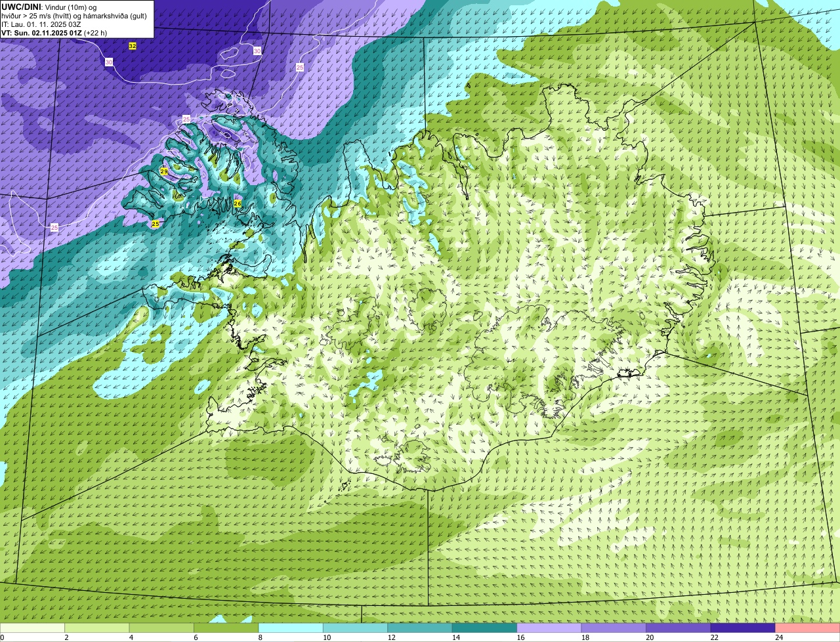The image size is (840, 642).
Task: Click the yellow 29 gust label
Action: click(x=164, y=171)
